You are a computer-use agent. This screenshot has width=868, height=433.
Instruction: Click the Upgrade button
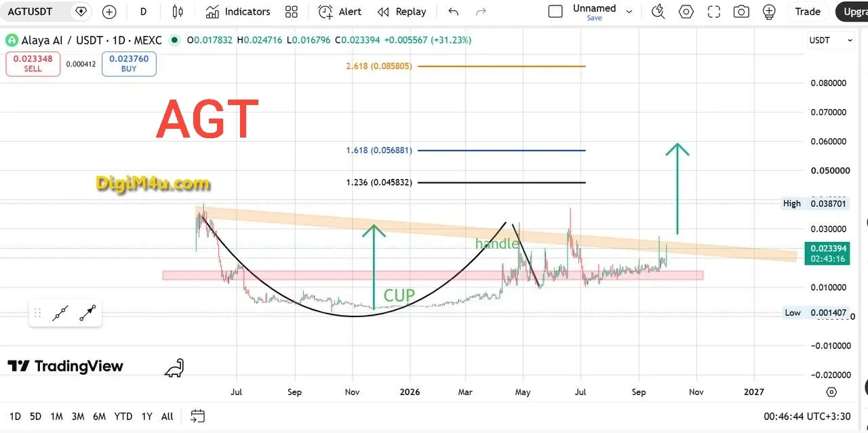point(852,12)
